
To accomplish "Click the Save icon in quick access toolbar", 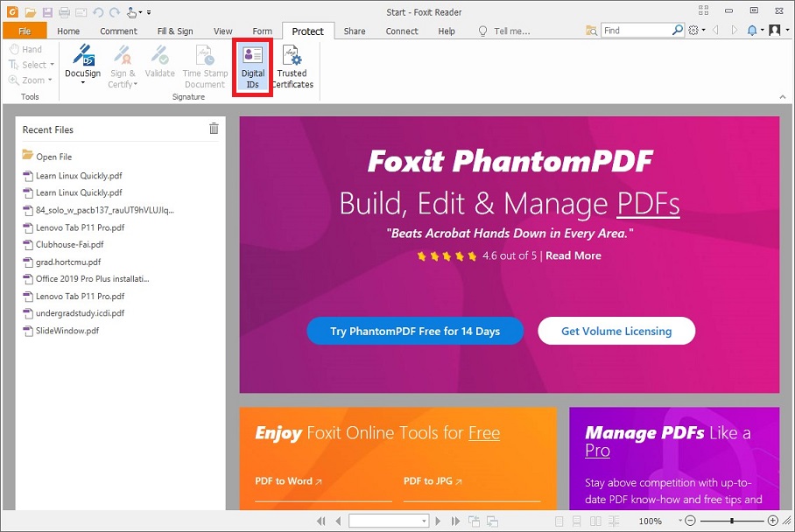I will 47,11.
